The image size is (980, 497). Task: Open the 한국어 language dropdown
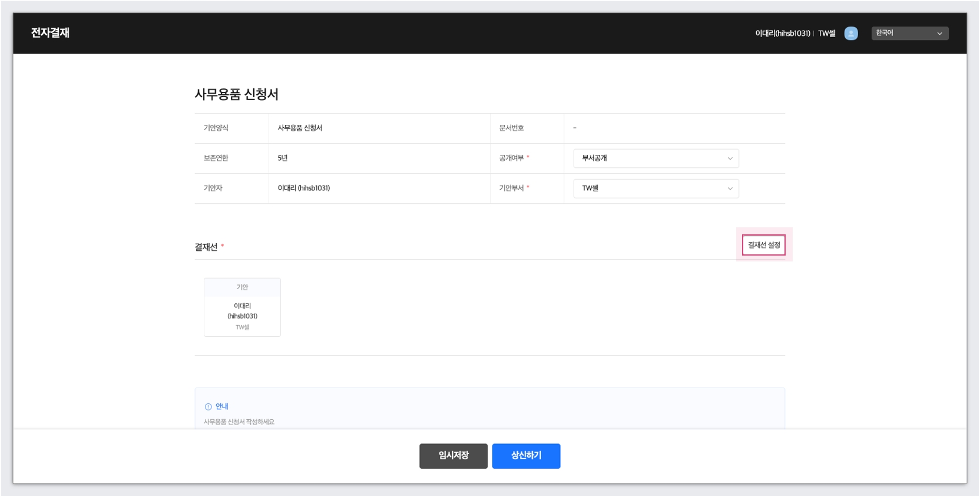click(x=909, y=34)
